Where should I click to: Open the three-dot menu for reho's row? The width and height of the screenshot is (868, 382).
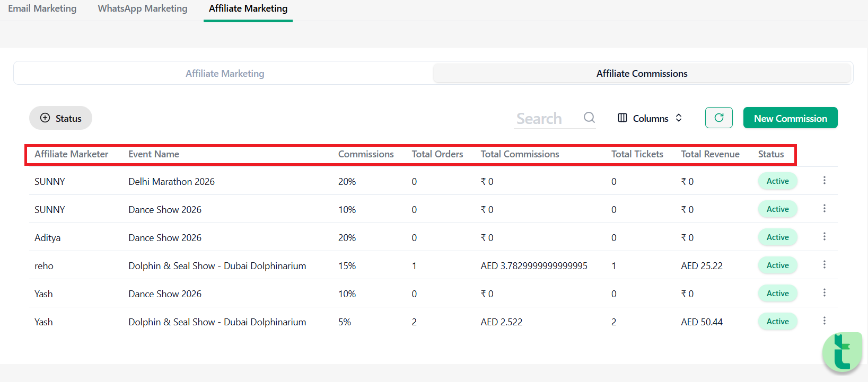click(x=824, y=265)
